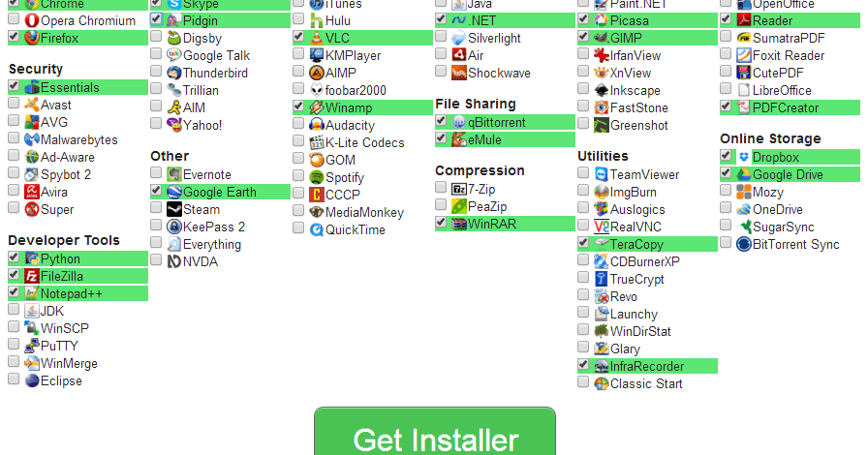Click the Malwarebytes icon
The height and width of the screenshot is (455, 868).
click(x=32, y=139)
